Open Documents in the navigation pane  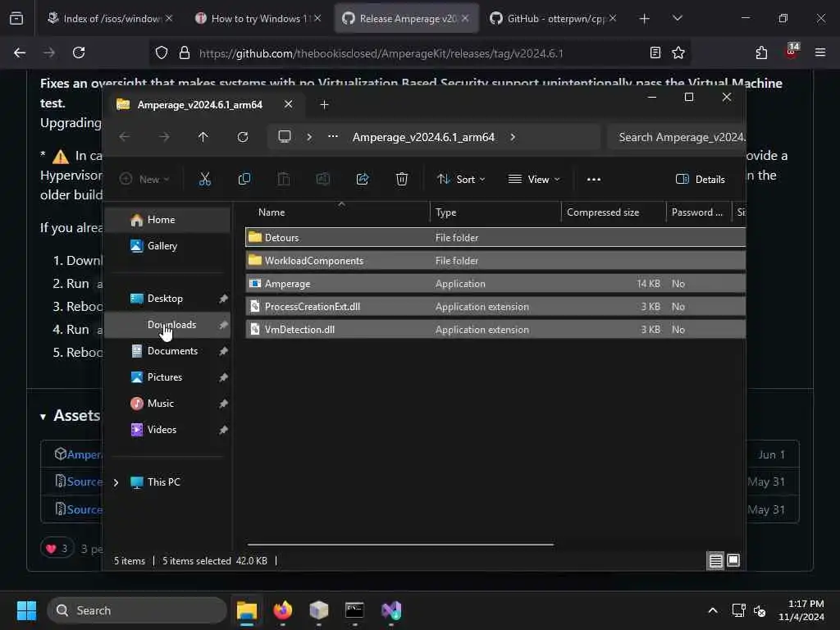click(167, 351)
